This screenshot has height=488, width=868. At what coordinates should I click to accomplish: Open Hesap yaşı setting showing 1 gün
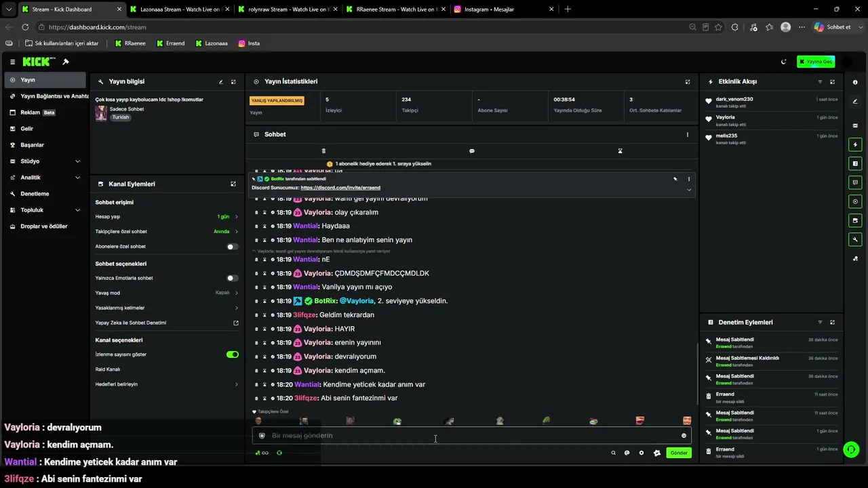(x=167, y=217)
